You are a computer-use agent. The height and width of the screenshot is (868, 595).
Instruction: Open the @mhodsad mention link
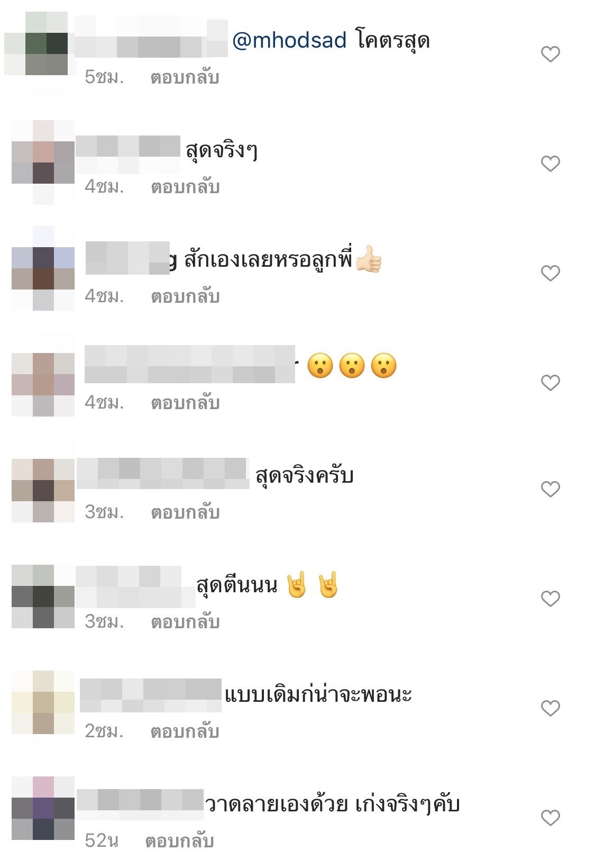289,40
